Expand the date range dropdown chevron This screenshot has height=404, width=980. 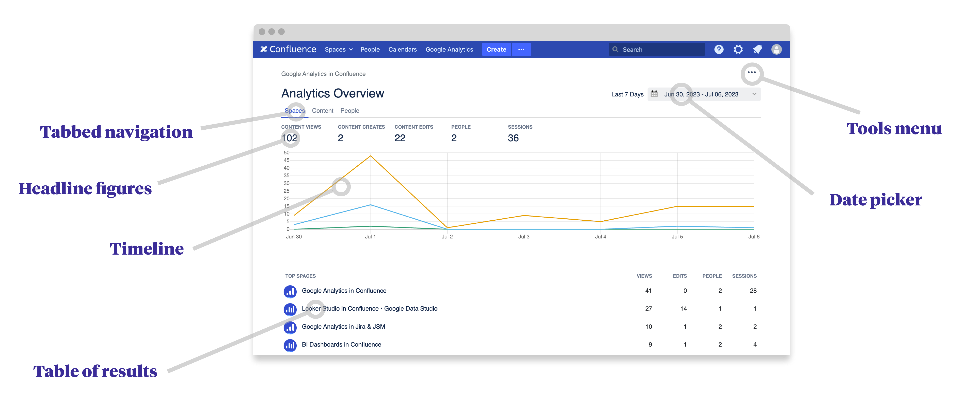click(x=754, y=94)
